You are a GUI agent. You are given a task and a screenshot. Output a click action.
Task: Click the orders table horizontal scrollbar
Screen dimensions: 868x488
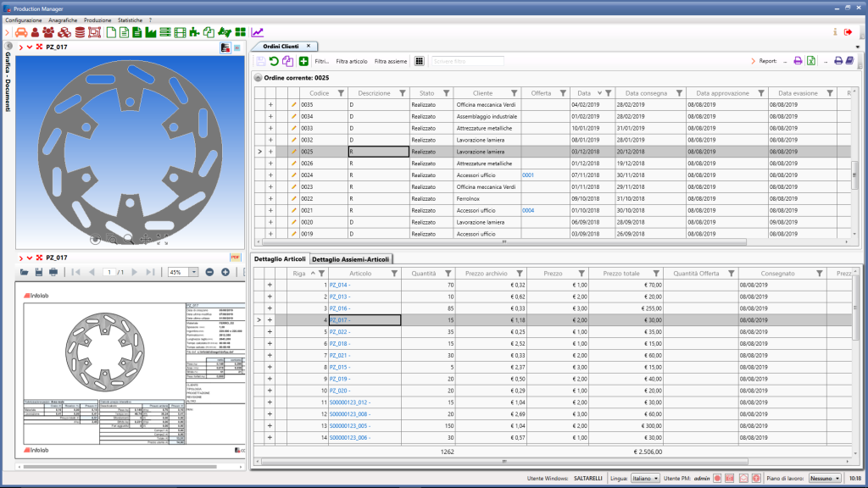(x=504, y=241)
